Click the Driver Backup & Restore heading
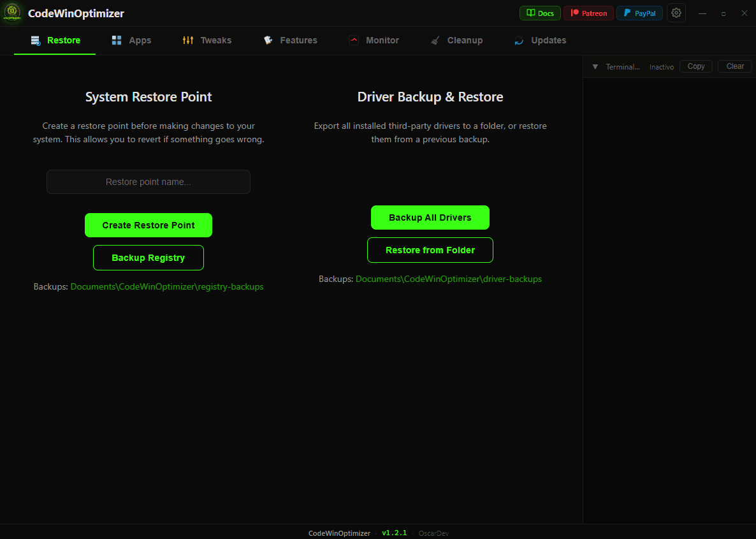The height and width of the screenshot is (539, 756). 430,97
